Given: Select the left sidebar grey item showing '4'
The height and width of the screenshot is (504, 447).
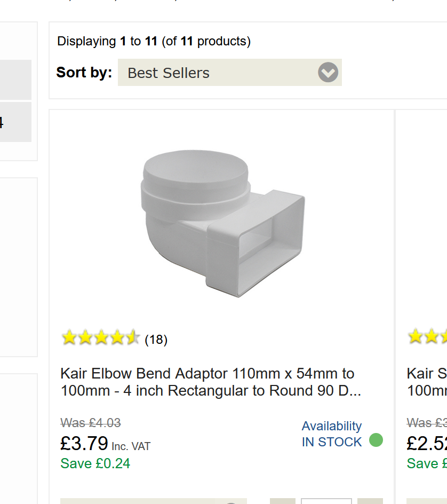Looking at the screenshot, I should 15,122.
